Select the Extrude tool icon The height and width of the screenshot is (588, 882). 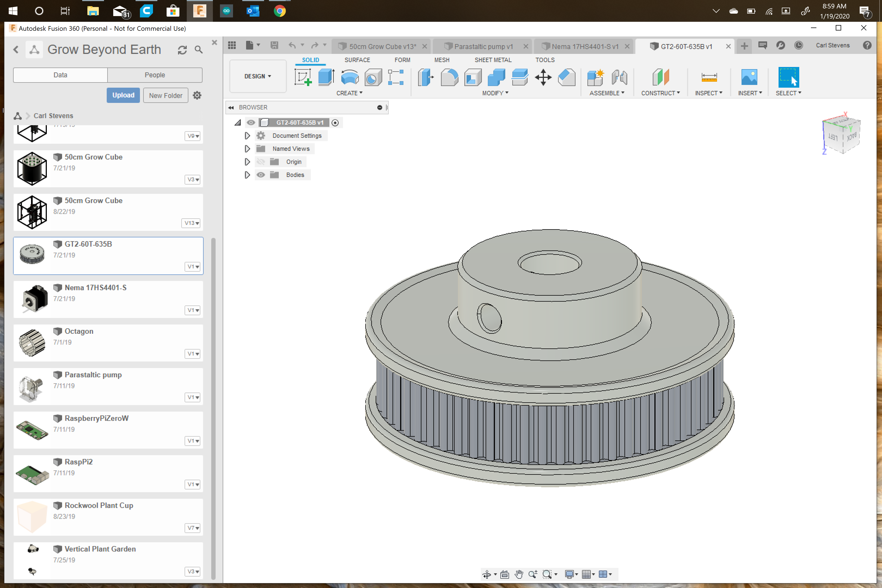326,77
